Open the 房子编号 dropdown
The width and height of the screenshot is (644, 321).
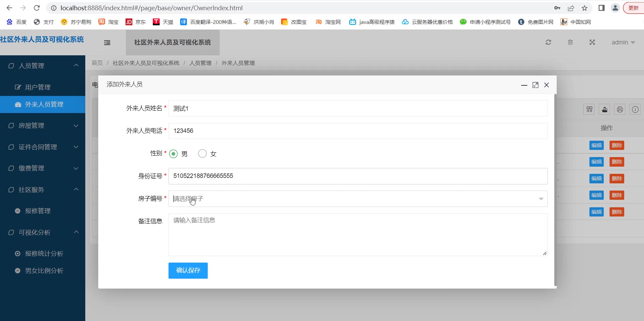tap(358, 199)
